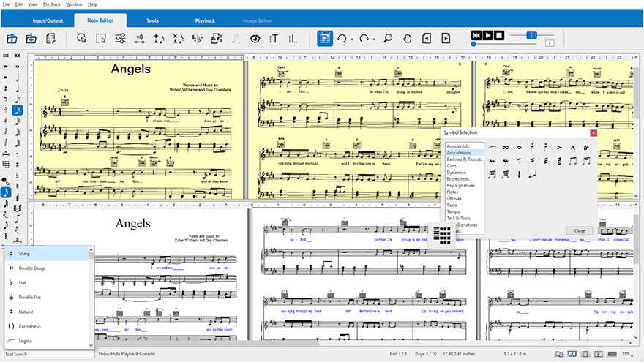644x362 pixels.
Task: Toggle the eye visibility icon in toolbar
Action: point(255,39)
